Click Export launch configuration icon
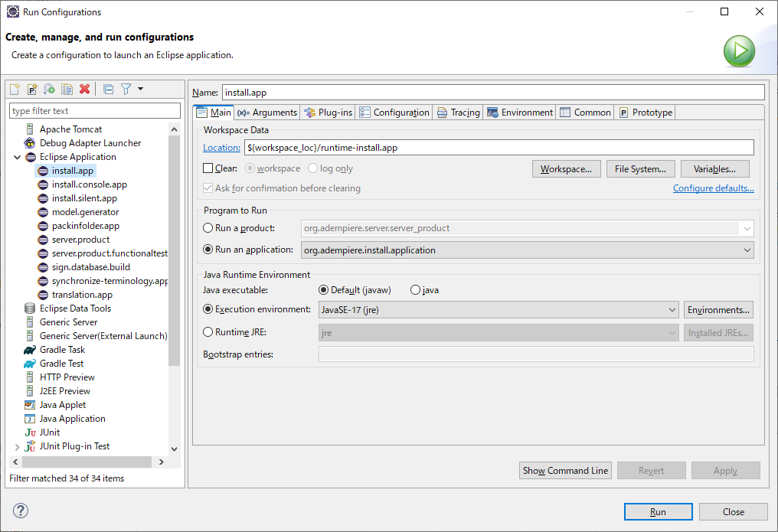This screenshot has height=532, width=778. coord(49,90)
